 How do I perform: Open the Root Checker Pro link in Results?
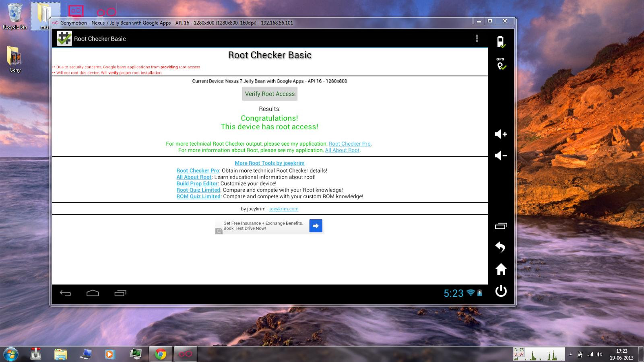click(350, 144)
